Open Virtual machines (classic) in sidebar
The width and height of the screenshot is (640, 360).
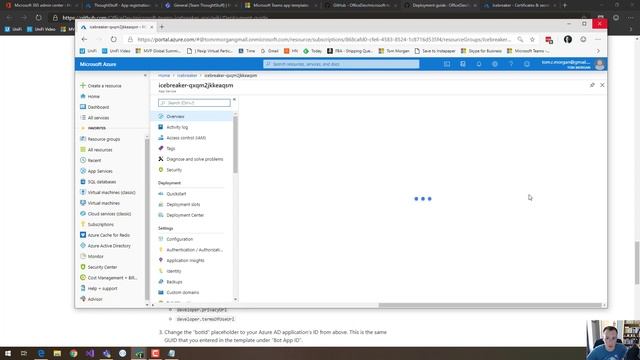click(108, 192)
